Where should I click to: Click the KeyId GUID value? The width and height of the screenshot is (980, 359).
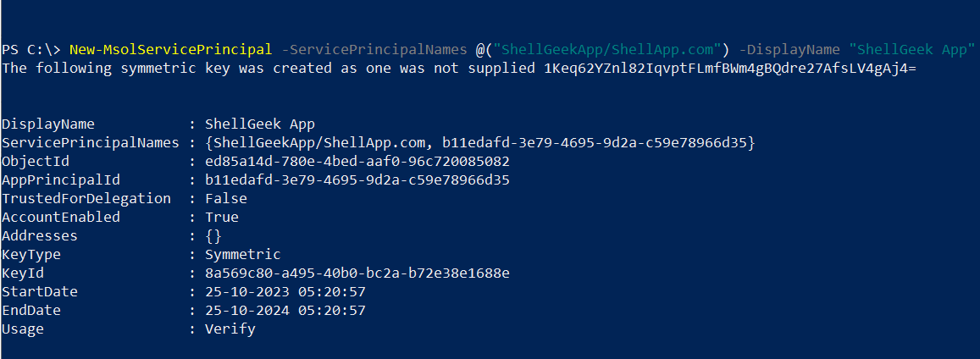[357, 273]
